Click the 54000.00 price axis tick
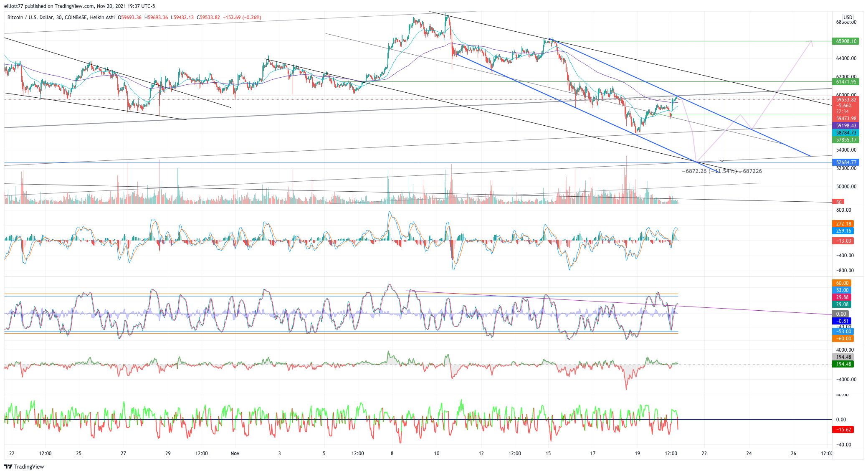This screenshot has width=868, height=474. click(846, 150)
